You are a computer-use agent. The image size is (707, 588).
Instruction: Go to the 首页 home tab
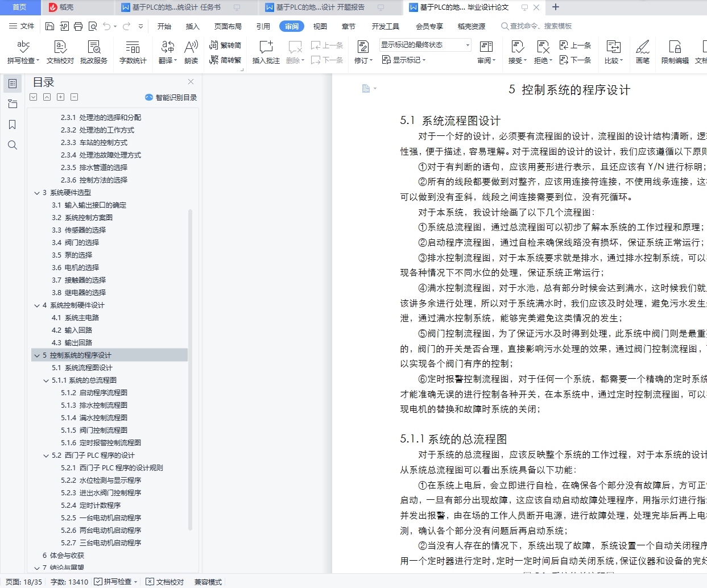point(20,7)
